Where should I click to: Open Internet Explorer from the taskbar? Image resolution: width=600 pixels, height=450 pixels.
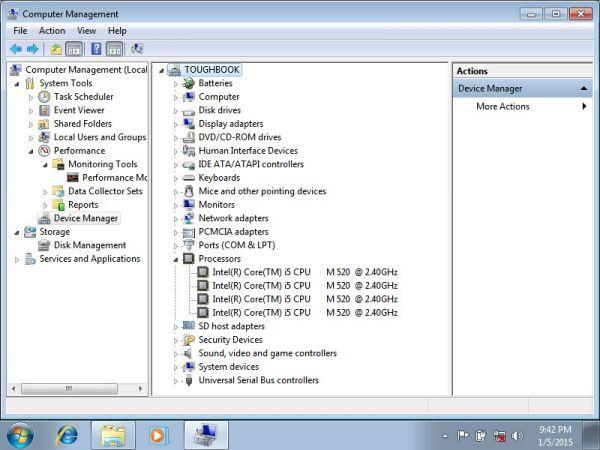[x=67, y=435]
